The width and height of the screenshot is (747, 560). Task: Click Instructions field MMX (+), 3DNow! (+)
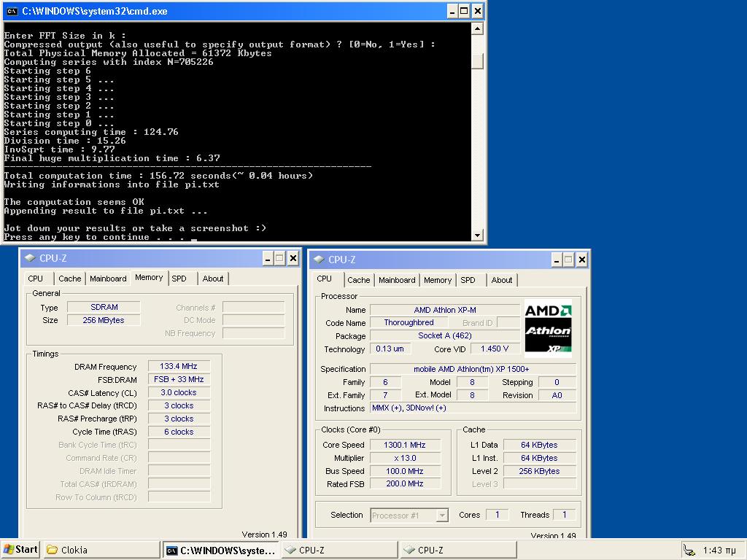pyautogui.click(x=473, y=408)
